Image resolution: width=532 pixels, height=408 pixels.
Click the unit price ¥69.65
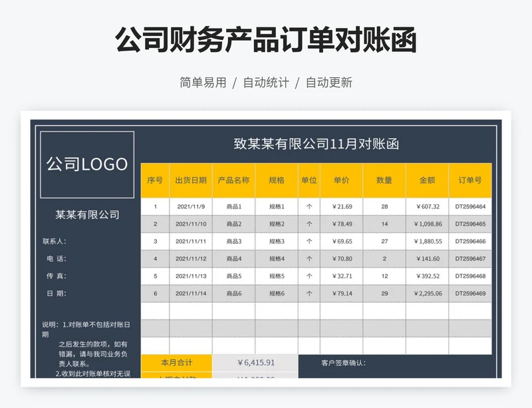(x=341, y=241)
